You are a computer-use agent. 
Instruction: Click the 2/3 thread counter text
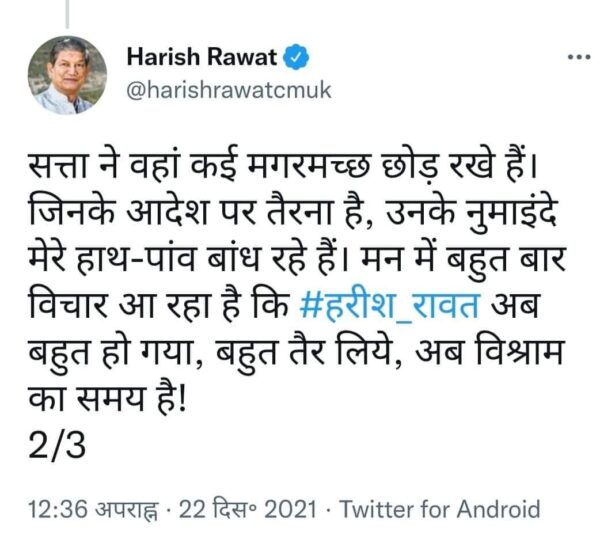click(57, 446)
